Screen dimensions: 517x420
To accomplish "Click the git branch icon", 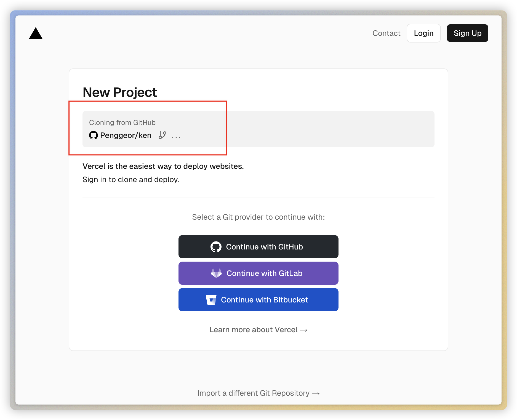I will pyautogui.click(x=162, y=135).
